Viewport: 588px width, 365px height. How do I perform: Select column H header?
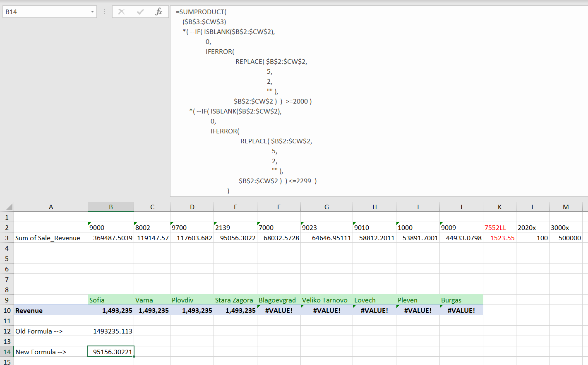pos(374,207)
